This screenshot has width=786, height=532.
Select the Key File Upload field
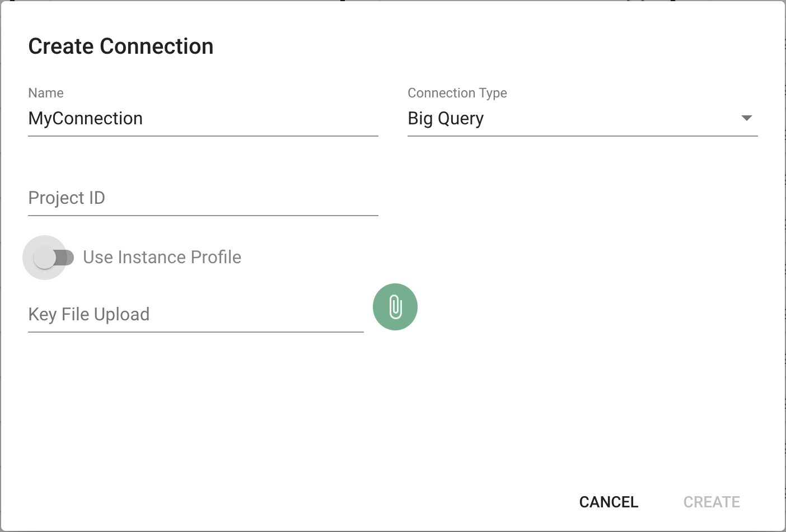pos(196,314)
